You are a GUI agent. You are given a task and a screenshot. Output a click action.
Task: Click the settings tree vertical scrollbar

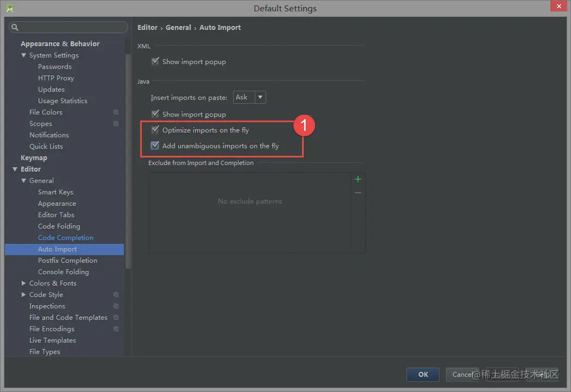coord(128,161)
